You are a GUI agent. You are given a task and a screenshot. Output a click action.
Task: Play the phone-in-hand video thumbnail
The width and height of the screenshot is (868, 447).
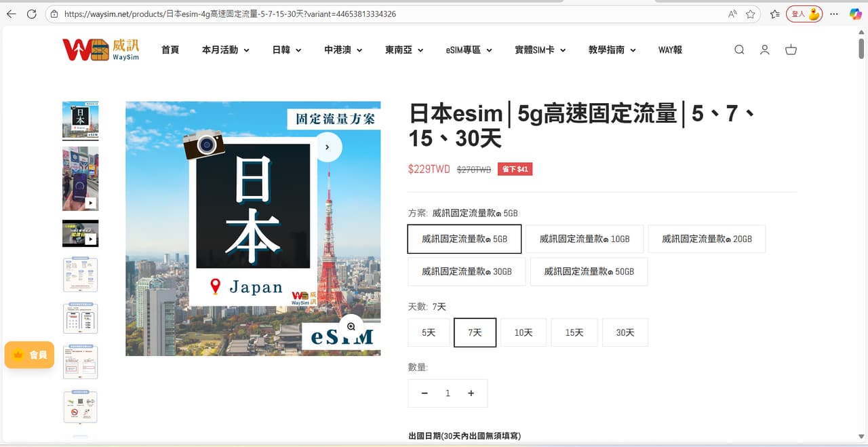[80, 178]
